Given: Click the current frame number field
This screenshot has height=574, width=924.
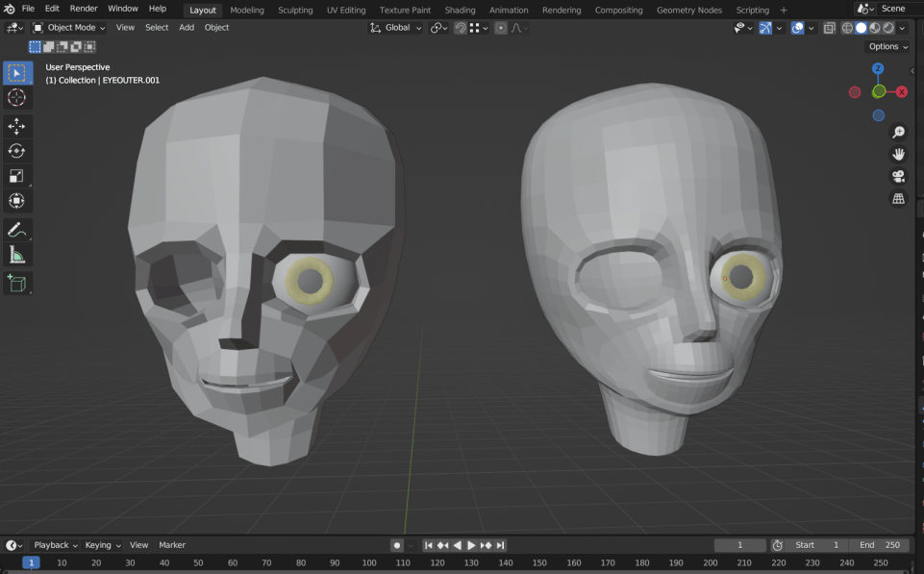Looking at the screenshot, I should pos(740,545).
